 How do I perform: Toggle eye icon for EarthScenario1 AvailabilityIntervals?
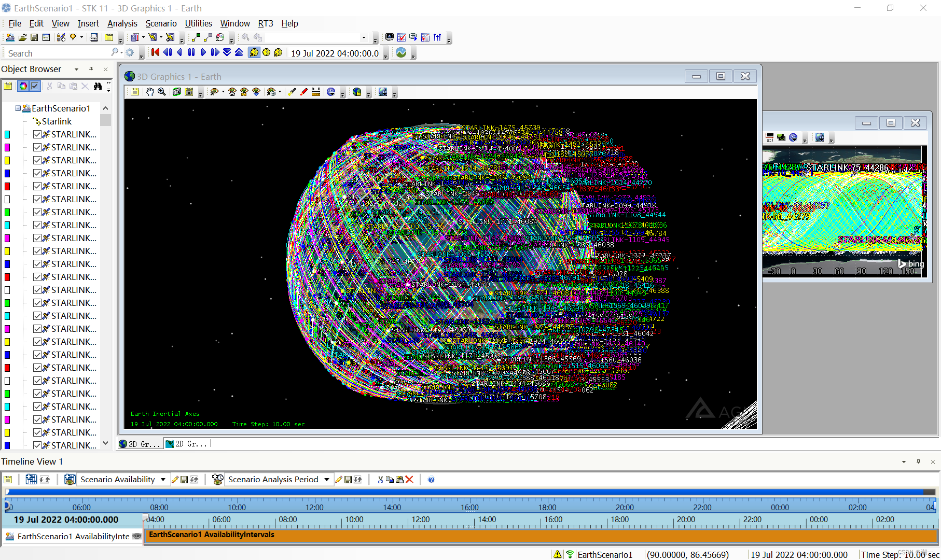coord(137,536)
